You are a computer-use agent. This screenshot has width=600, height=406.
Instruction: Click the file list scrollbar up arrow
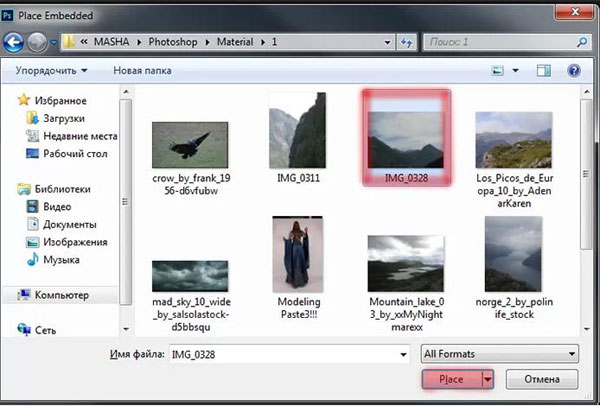(587, 91)
